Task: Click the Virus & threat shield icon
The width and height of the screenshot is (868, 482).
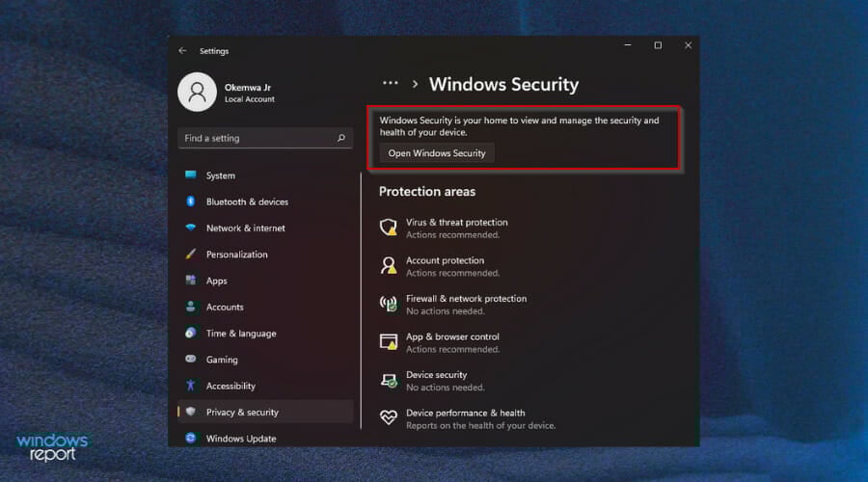Action: pos(389,227)
